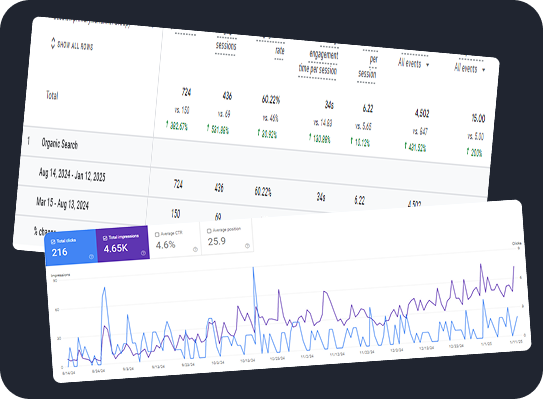The height and width of the screenshot is (399, 543).
Task: Click the 25.9 average position value
Action: [217, 241]
